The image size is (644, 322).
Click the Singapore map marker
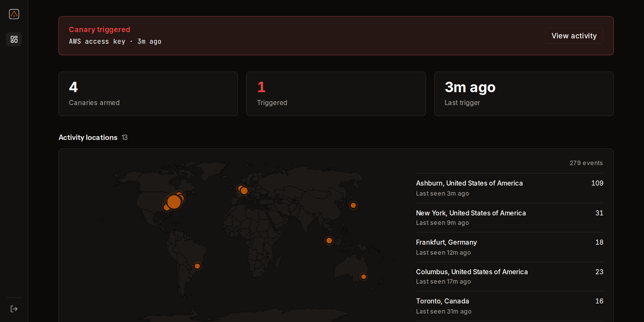click(x=329, y=241)
